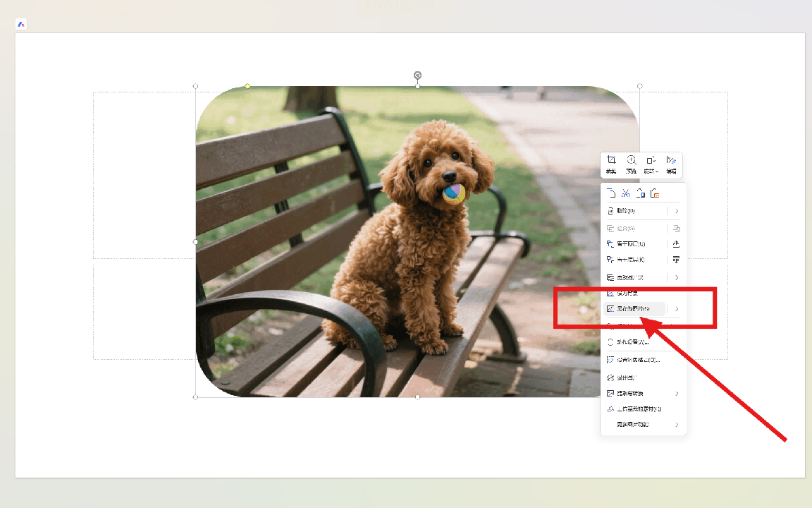Click the bring forward icon beside Bring to Front
The image size is (812, 508).
pyautogui.click(x=677, y=244)
